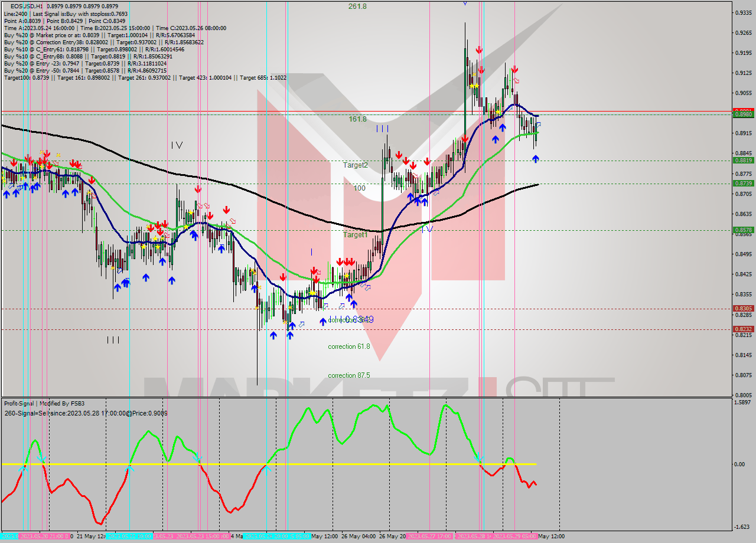
Task: Click the -1.623 oscillator scale value
Action: 742,527
